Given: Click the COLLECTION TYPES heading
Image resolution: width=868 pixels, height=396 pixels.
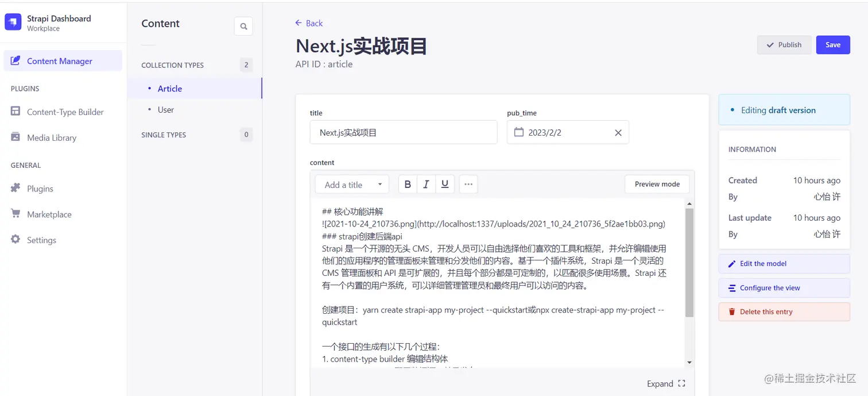Looking at the screenshot, I should pos(172,65).
